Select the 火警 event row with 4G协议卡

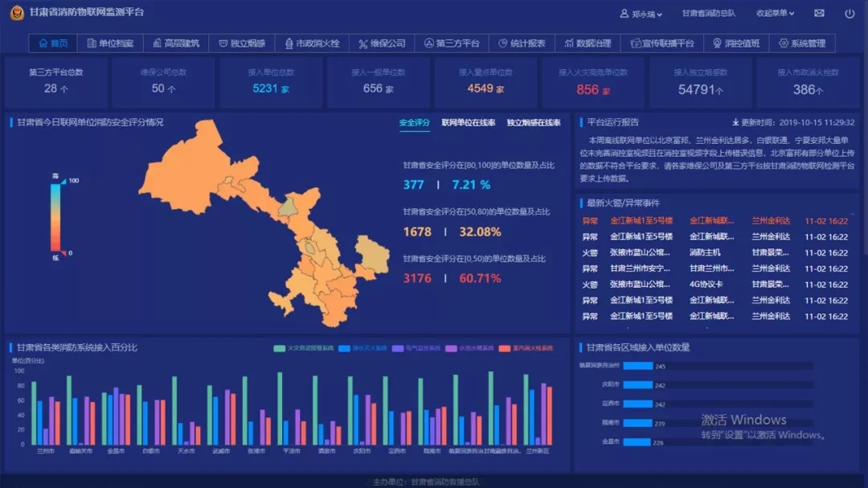(714, 285)
